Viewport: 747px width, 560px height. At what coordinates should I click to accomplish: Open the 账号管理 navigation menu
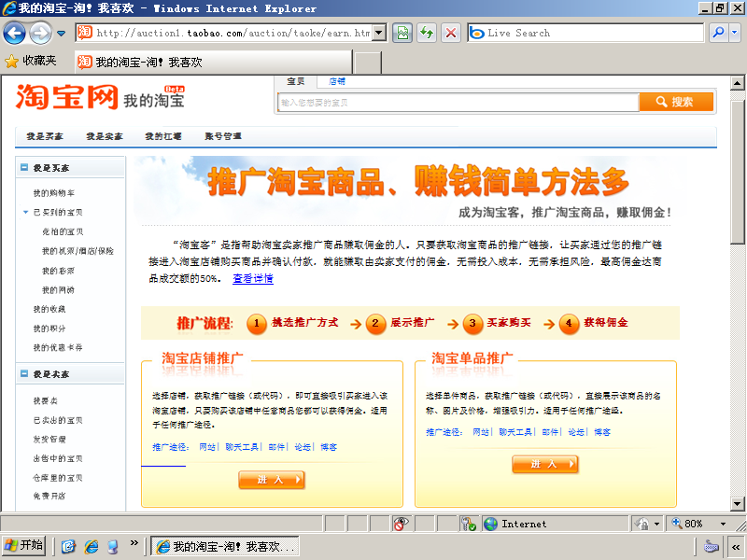tap(223, 136)
